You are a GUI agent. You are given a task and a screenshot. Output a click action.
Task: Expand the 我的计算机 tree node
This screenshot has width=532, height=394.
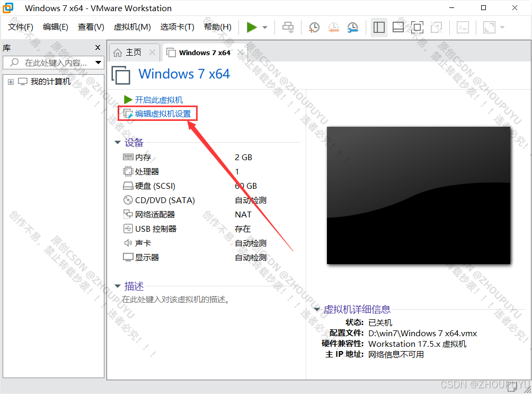click(x=11, y=82)
